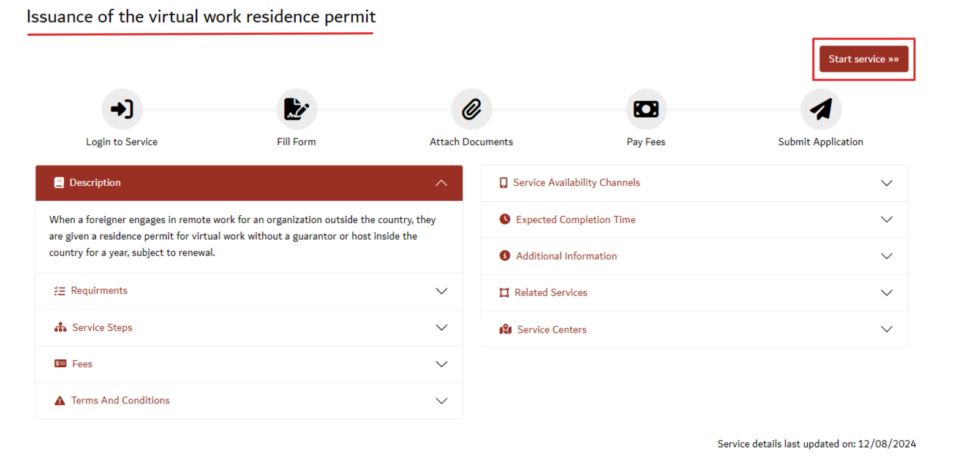Expand the Terms And Conditions chevron
The image size is (980, 466).
click(x=441, y=401)
